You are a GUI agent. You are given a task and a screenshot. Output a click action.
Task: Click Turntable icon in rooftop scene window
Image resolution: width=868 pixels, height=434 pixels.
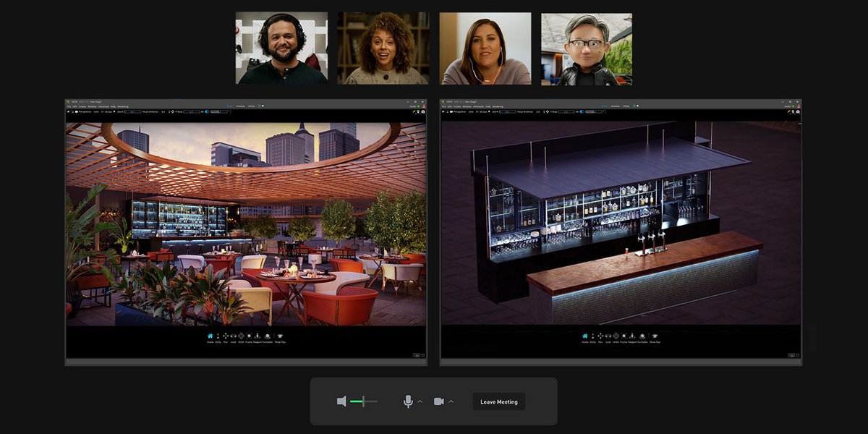pyautogui.click(x=267, y=337)
